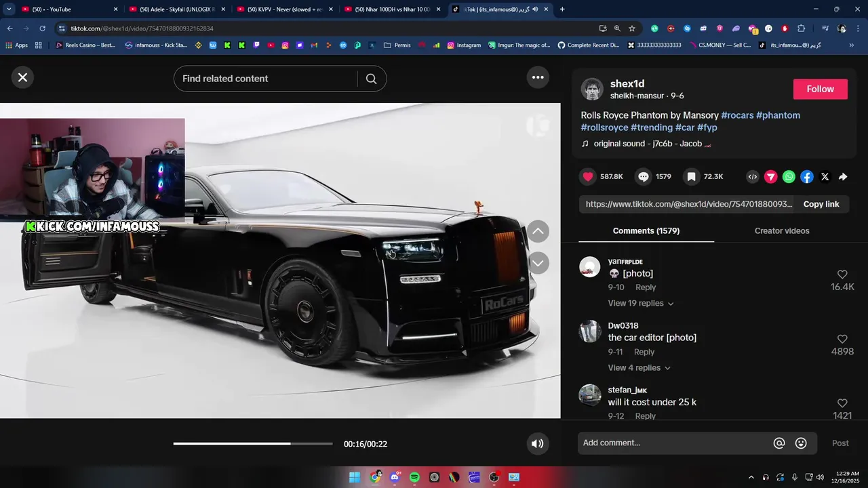
Task: Mute the video with speaker button
Action: click(x=538, y=444)
